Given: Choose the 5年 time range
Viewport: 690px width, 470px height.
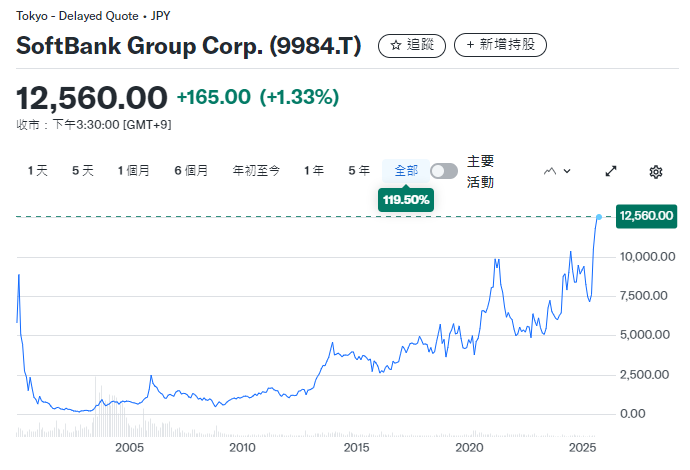Looking at the screenshot, I should [x=359, y=171].
